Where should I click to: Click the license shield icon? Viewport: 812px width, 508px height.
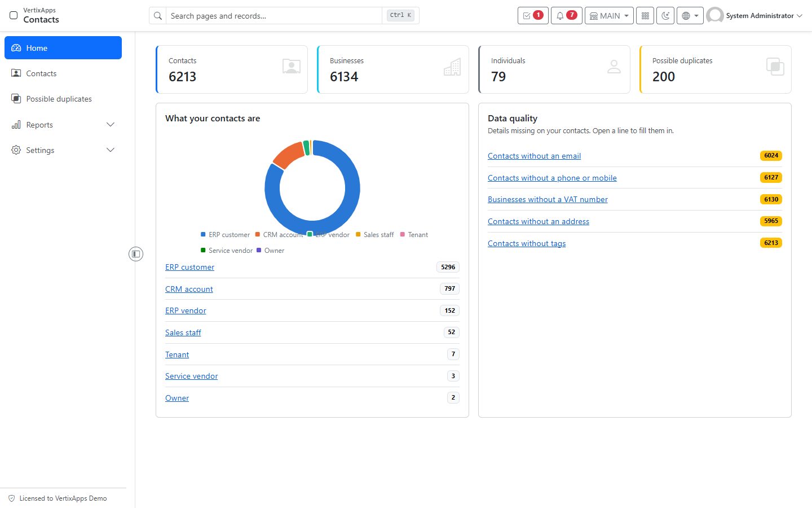pos(11,498)
